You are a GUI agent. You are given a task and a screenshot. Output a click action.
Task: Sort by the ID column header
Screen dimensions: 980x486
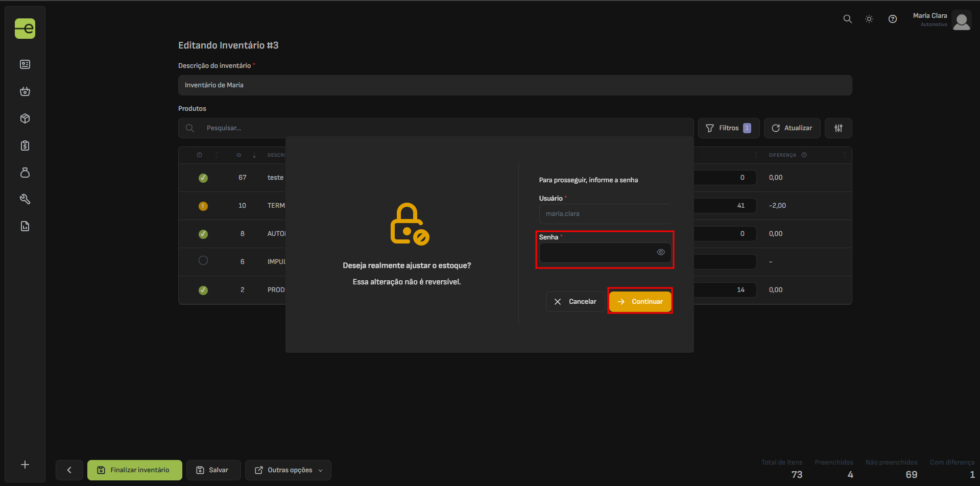pos(238,155)
